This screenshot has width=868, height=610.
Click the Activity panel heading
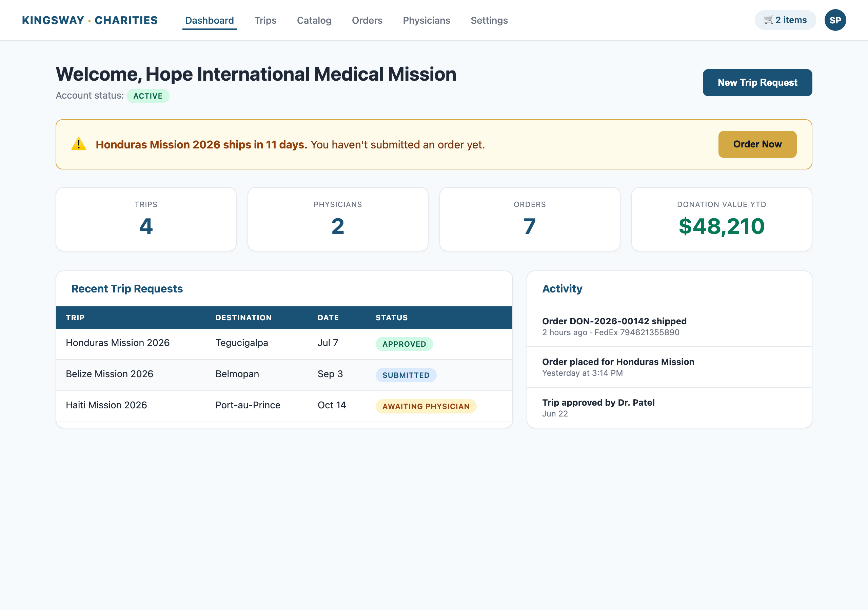(562, 289)
